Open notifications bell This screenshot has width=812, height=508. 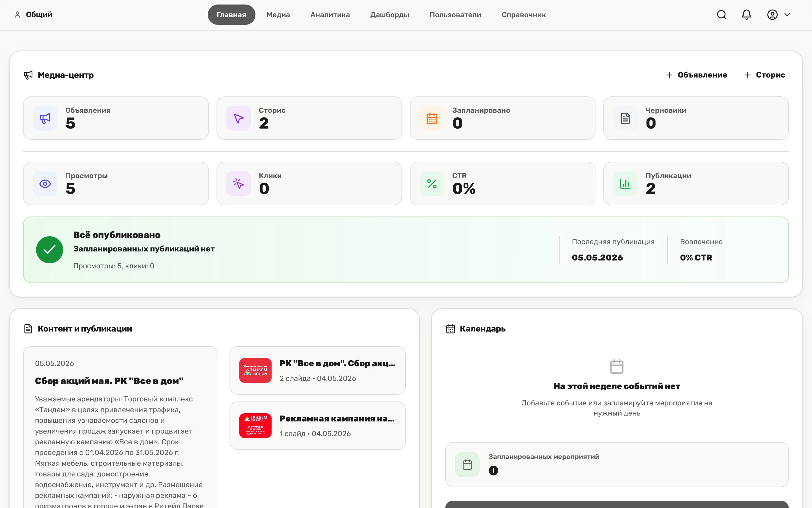coord(747,15)
